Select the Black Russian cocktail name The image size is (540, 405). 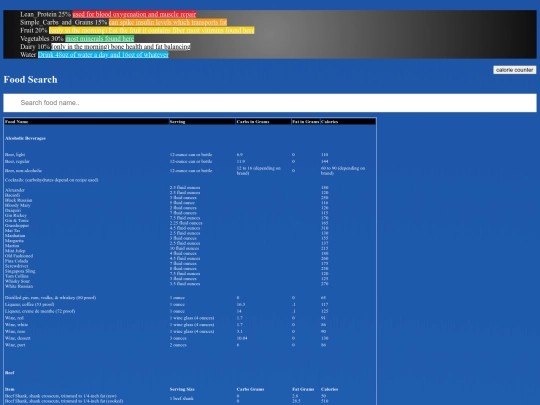[19, 200]
